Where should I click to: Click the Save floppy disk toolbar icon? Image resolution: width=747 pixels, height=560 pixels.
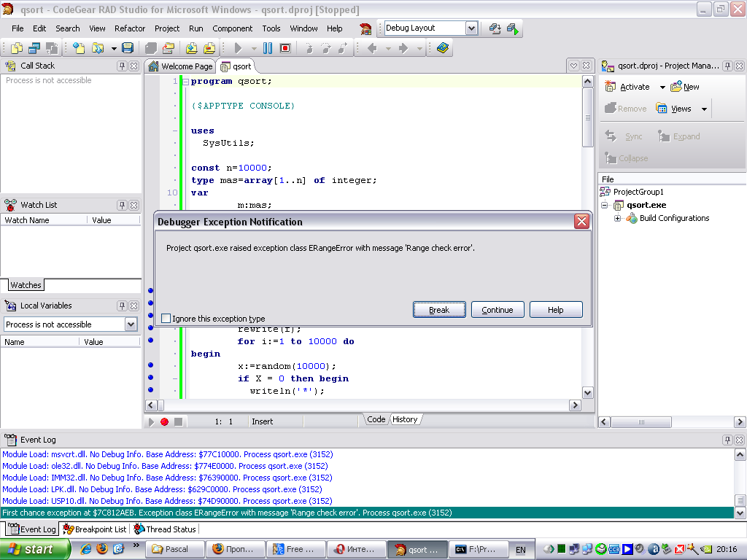tap(128, 48)
